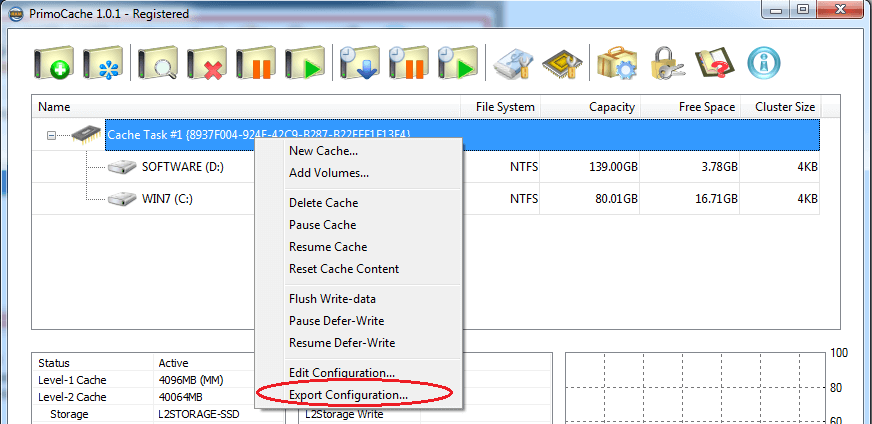This screenshot has height=424, width=872.
Task: Click the Resume Defer-Write clock play icon
Action: (x=457, y=62)
